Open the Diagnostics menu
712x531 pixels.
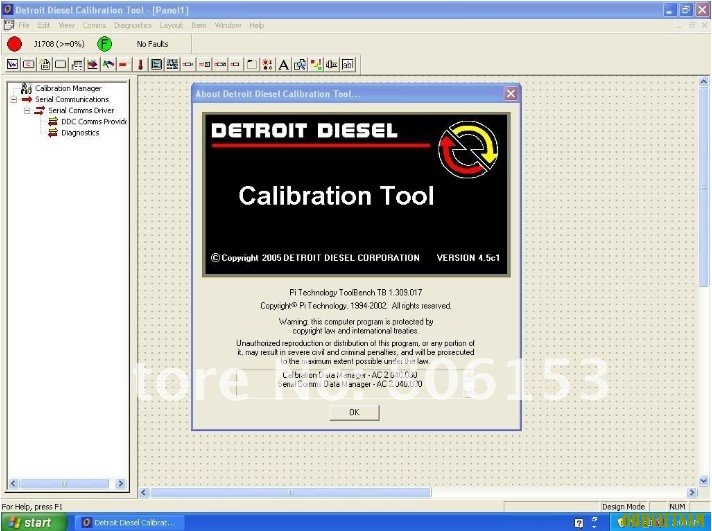pyautogui.click(x=133, y=25)
